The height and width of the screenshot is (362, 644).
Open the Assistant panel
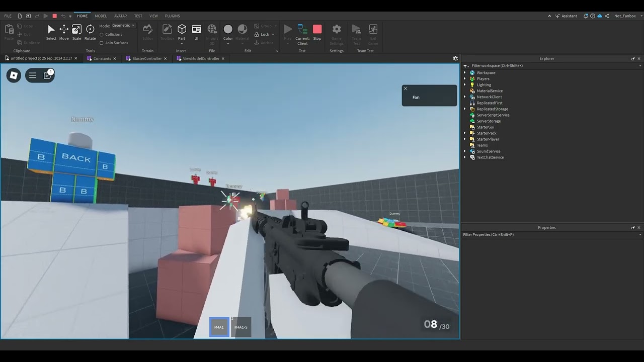(x=566, y=16)
